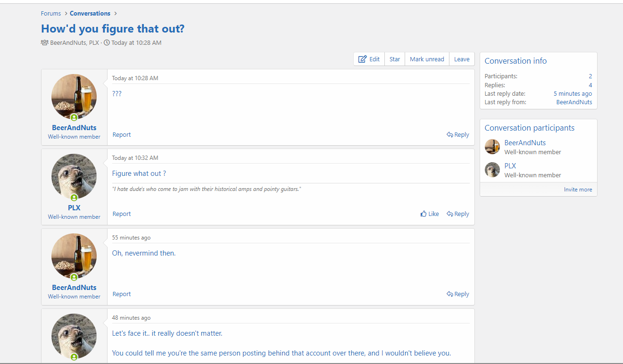The width and height of the screenshot is (623, 364).
Task: Reply to 'Figure what out ?' message
Action: point(458,214)
